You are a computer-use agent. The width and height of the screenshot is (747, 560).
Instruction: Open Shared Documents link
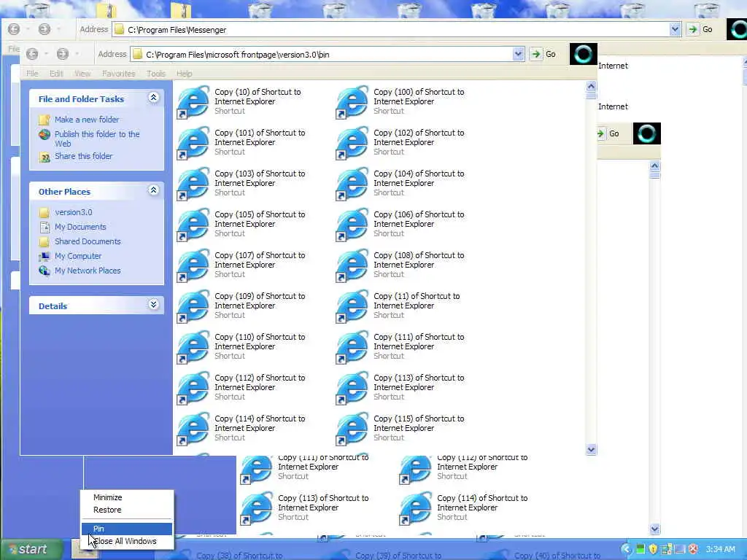(x=88, y=241)
